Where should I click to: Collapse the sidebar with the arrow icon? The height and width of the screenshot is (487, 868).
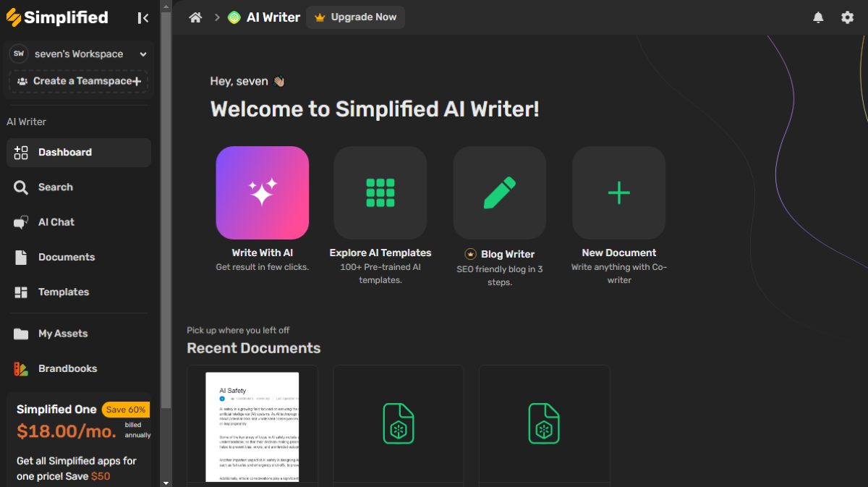[x=143, y=18]
